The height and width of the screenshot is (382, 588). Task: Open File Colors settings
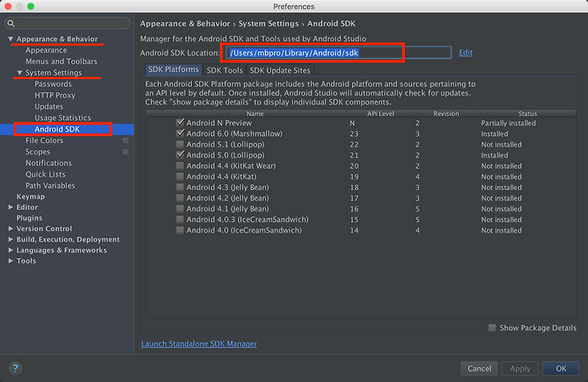(x=44, y=140)
